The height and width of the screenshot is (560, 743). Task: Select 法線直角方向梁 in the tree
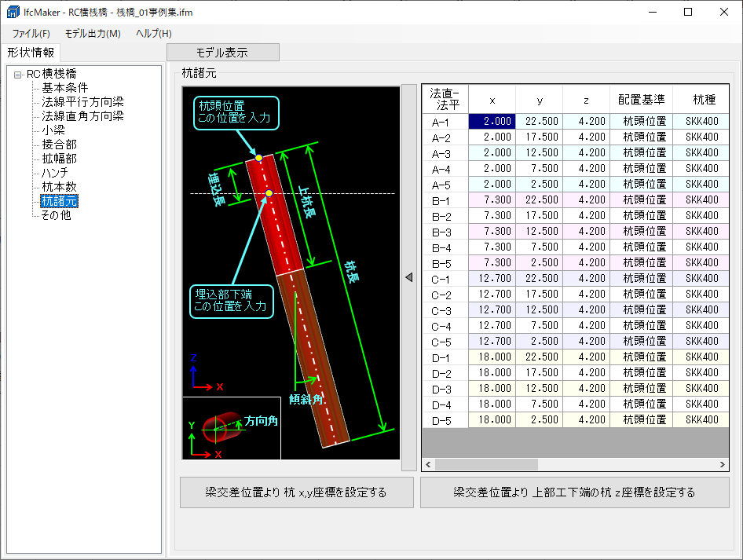tap(82, 116)
